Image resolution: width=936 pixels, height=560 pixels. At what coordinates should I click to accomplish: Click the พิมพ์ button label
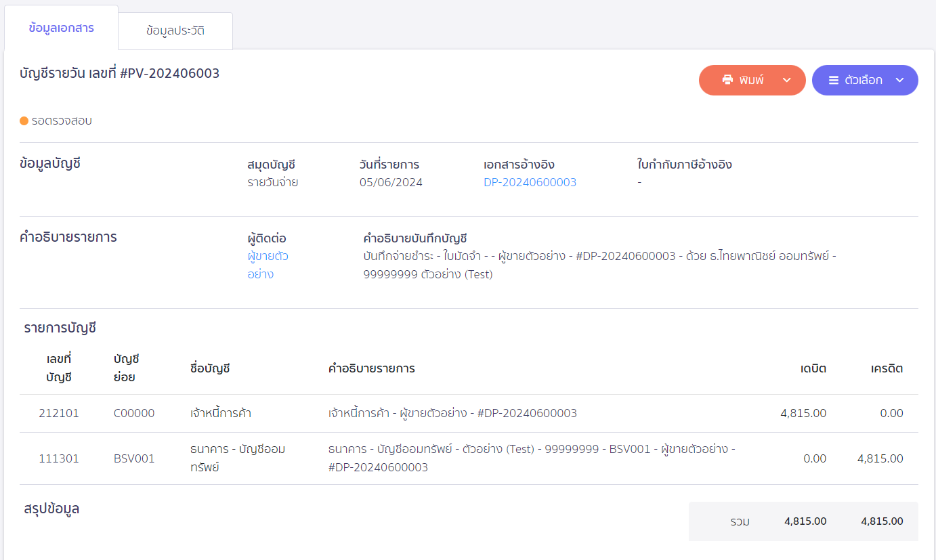pyautogui.click(x=752, y=80)
